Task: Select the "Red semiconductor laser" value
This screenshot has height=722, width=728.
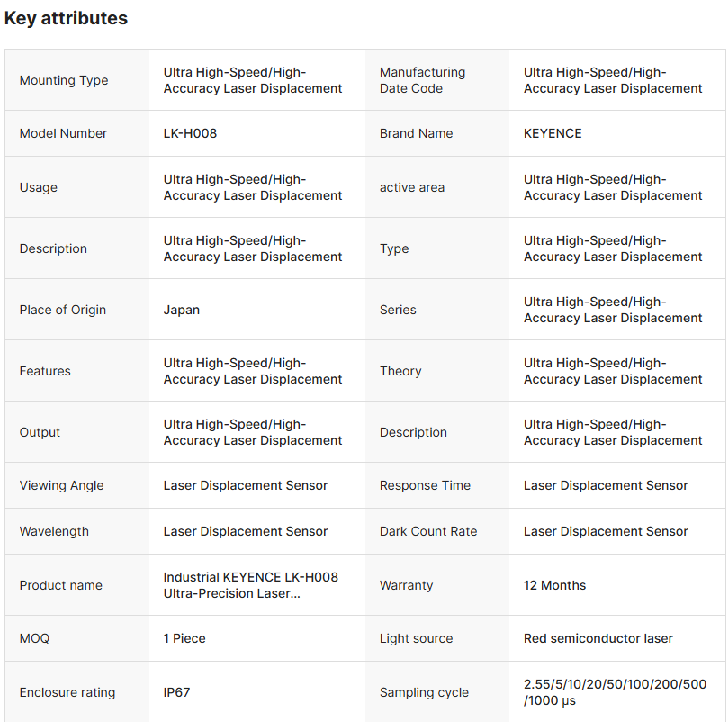Action: pyautogui.click(x=598, y=638)
